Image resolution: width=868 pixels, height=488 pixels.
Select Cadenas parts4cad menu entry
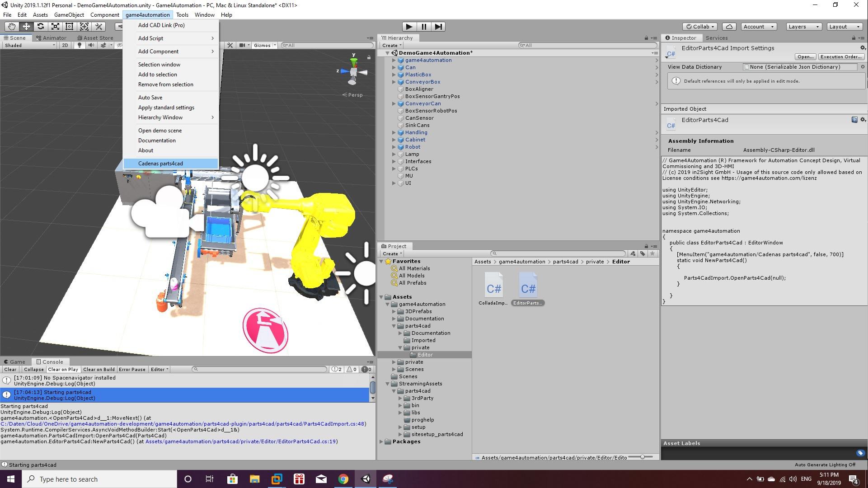(x=171, y=164)
